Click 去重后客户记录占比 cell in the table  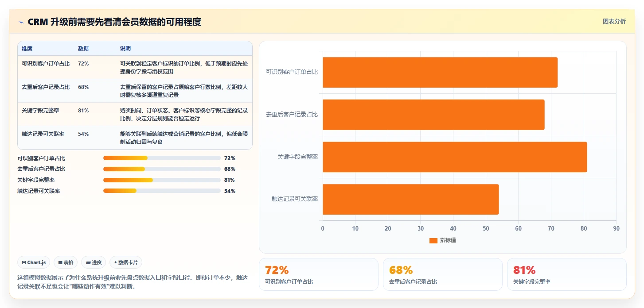click(x=46, y=87)
